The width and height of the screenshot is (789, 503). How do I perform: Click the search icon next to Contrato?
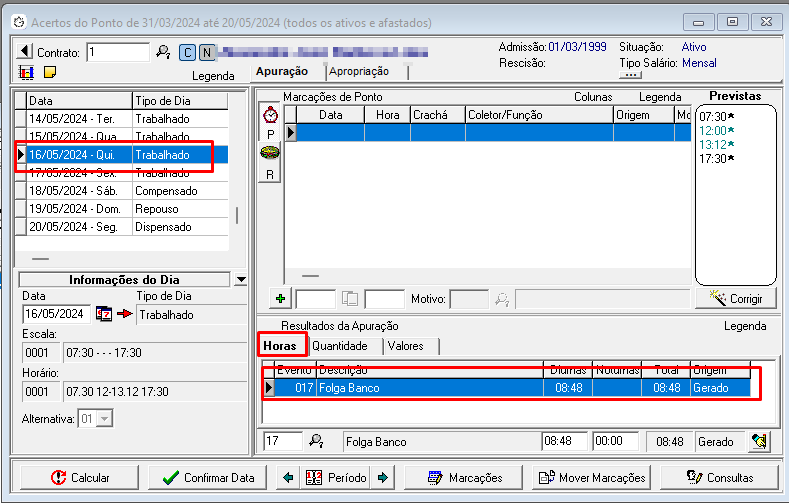click(163, 52)
